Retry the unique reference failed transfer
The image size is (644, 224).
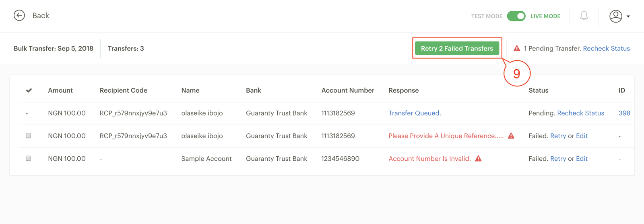click(x=558, y=136)
